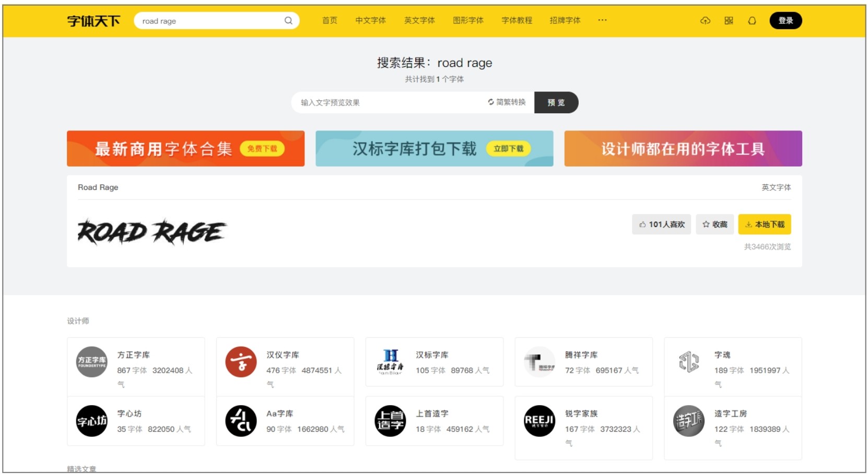
Task: Click the 锐字家族 REEJI logo
Action: (540, 421)
